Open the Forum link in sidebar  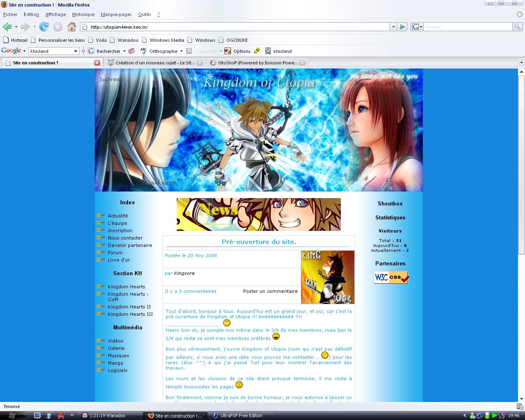tap(115, 253)
